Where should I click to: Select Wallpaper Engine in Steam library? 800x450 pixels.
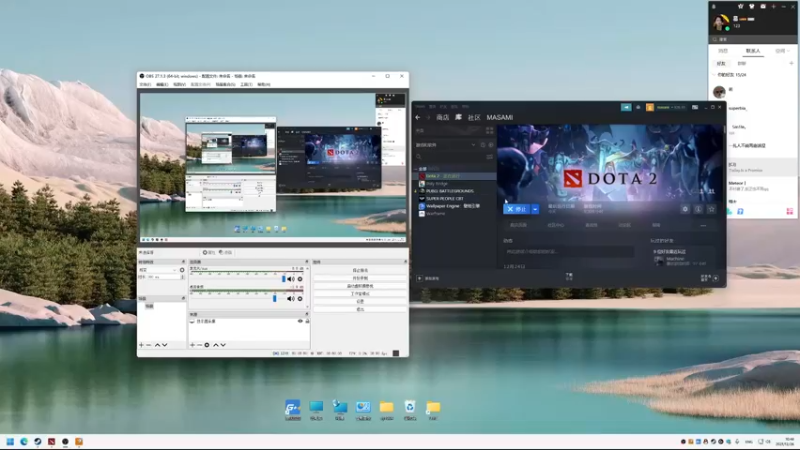point(455,206)
